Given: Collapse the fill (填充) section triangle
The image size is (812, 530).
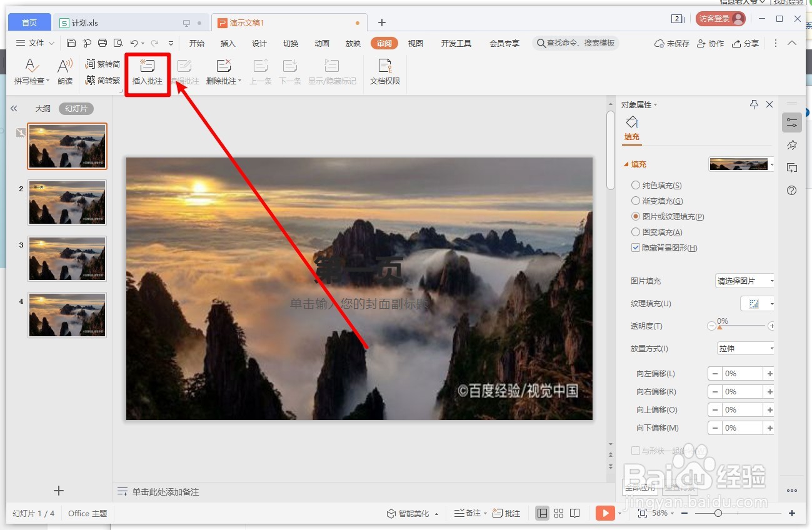Looking at the screenshot, I should pyautogui.click(x=626, y=164).
